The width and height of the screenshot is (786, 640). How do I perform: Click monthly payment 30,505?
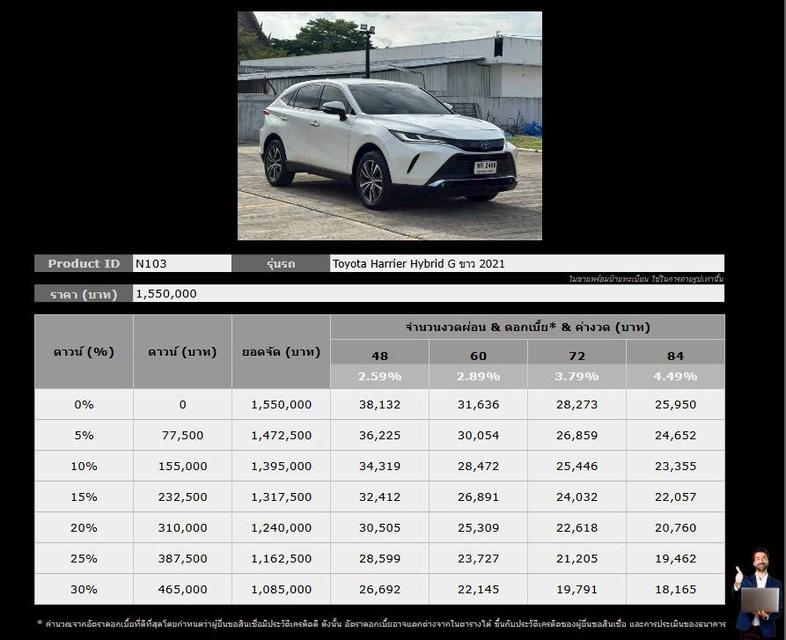point(379,528)
